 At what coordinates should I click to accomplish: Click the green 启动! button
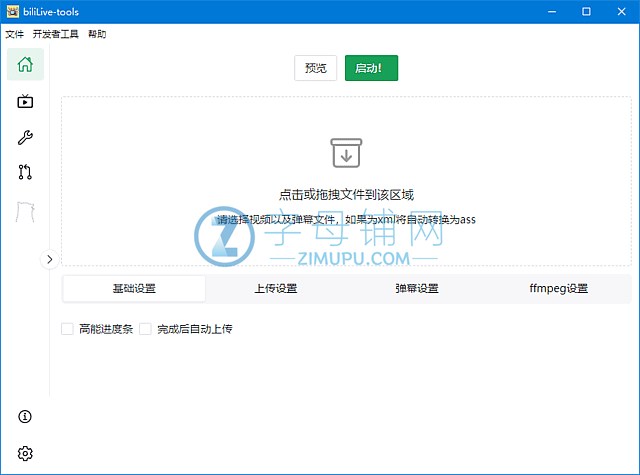coord(371,68)
